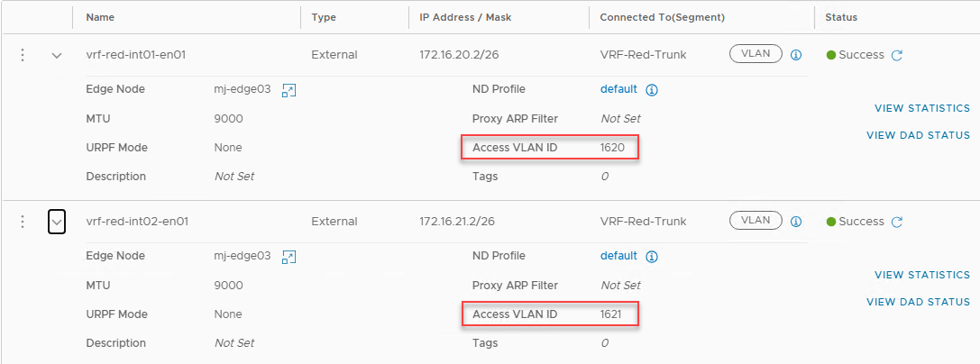980x364 pixels.
Task: Click info icon next to first VLAN badge
Action: 796,55
